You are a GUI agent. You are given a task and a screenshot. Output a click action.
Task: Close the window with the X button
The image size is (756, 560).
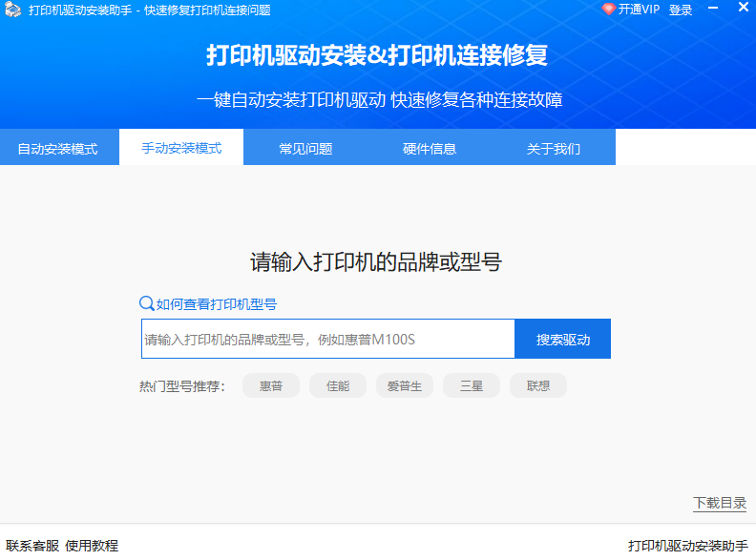741,10
